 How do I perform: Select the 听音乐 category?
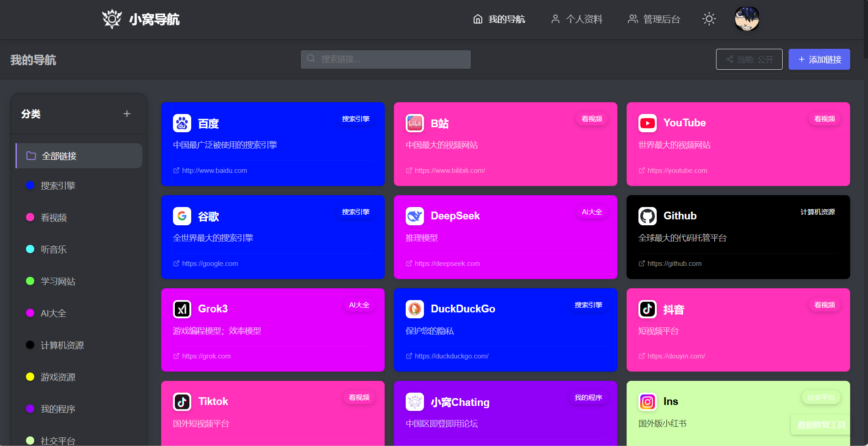[79, 249]
